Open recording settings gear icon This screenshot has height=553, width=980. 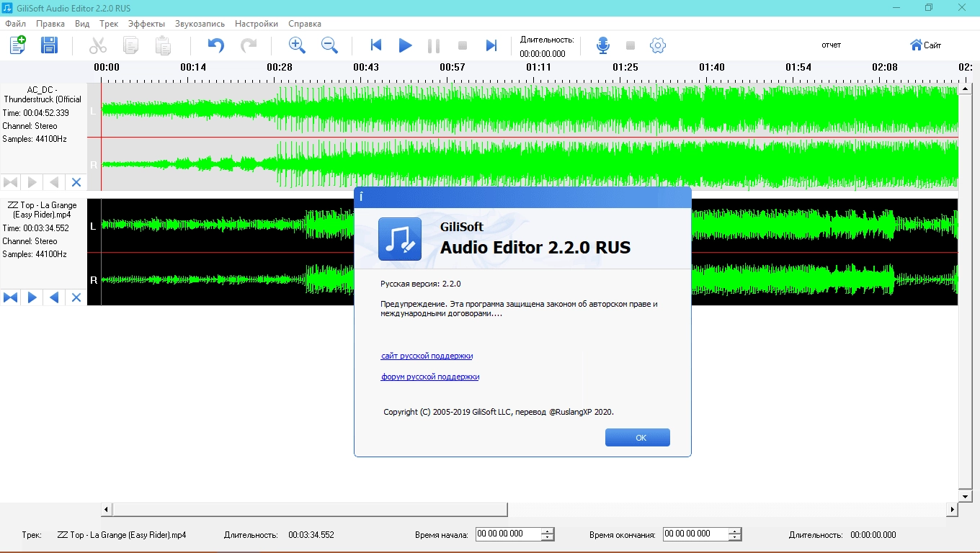[x=657, y=45]
